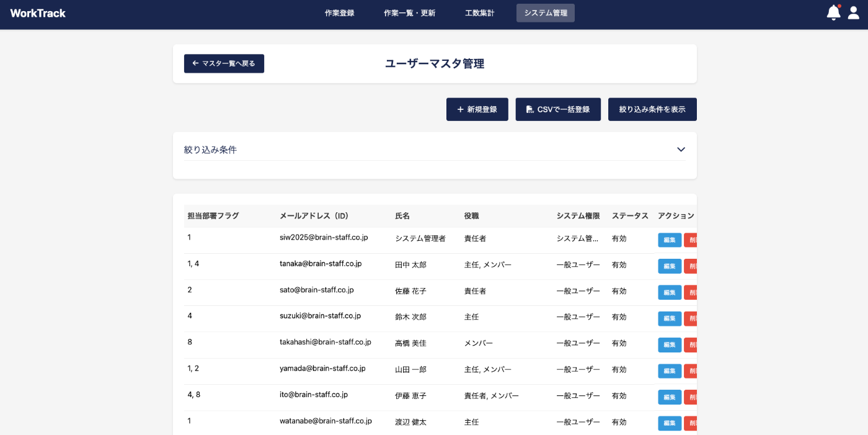Delete the takahashi@brain-staff.co.jp user
This screenshot has width=868, height=435.
coord(691,345)
